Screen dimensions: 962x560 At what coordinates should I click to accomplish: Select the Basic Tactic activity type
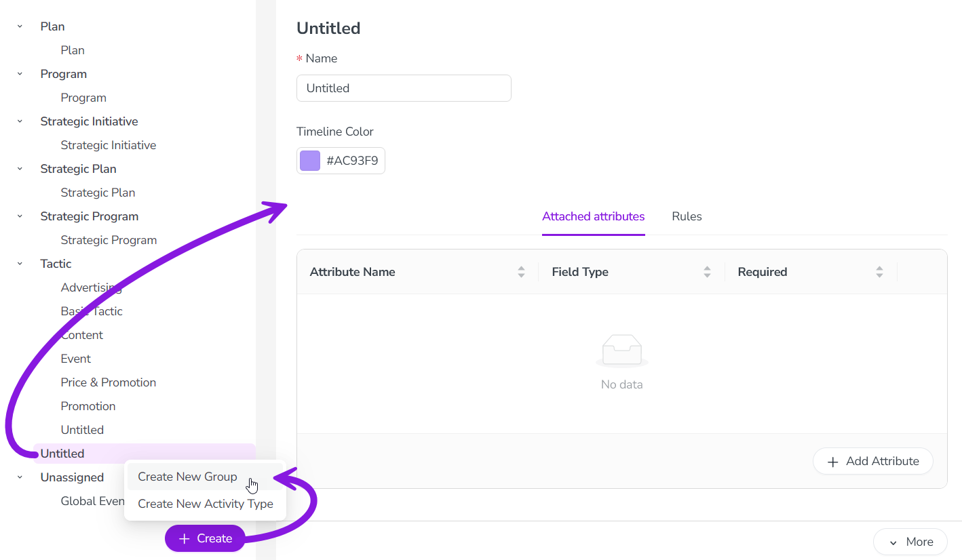92,311
